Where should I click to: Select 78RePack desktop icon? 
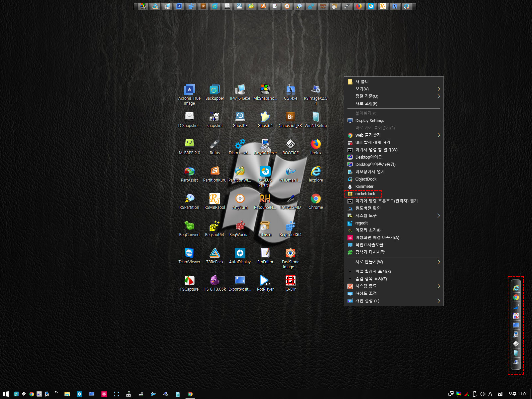[214, 256]
